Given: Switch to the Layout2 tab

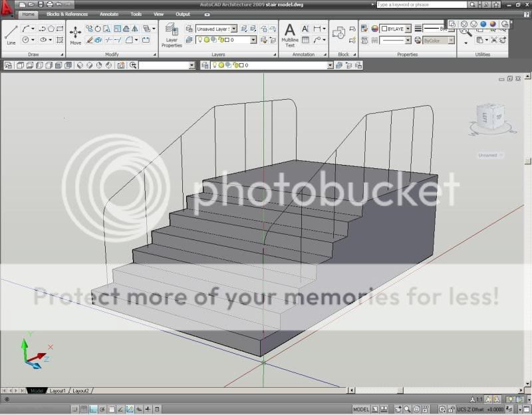Looking at the screenshot, I should (80, 391).
